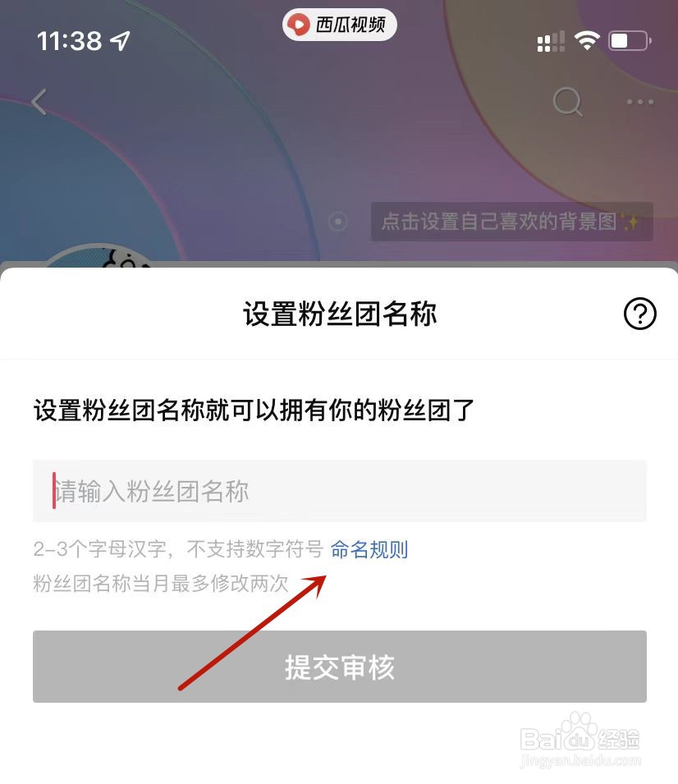Tap the battery status icon
Image resolution: width=678 pixels, height=784 pixels.
(630, 40)
